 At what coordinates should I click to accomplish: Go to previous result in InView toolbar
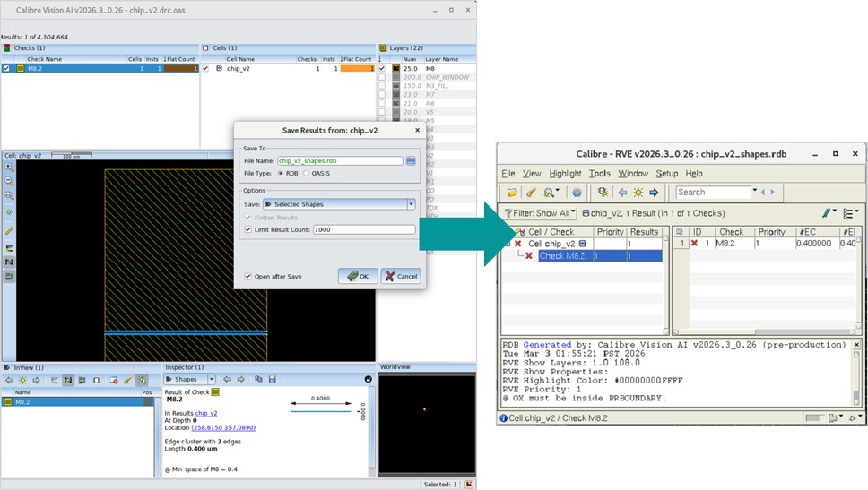(9, 380)
